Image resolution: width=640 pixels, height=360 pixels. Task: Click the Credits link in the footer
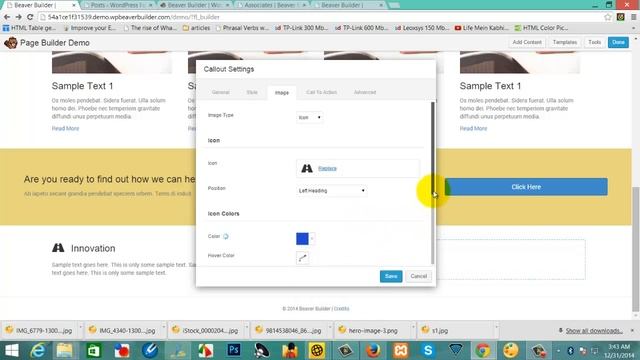342,309
